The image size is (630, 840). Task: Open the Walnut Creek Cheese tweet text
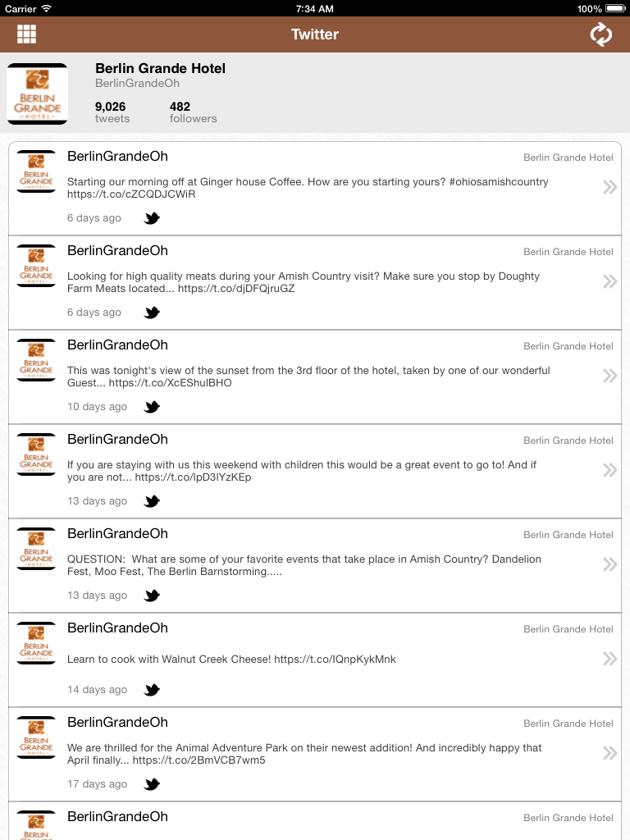(x=231, y=660)
